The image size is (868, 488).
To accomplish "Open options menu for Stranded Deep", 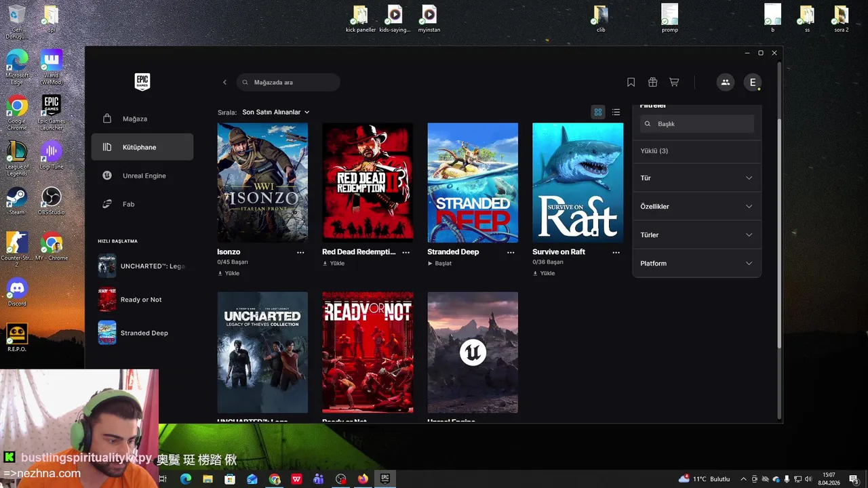I will (x=511, y=252).
